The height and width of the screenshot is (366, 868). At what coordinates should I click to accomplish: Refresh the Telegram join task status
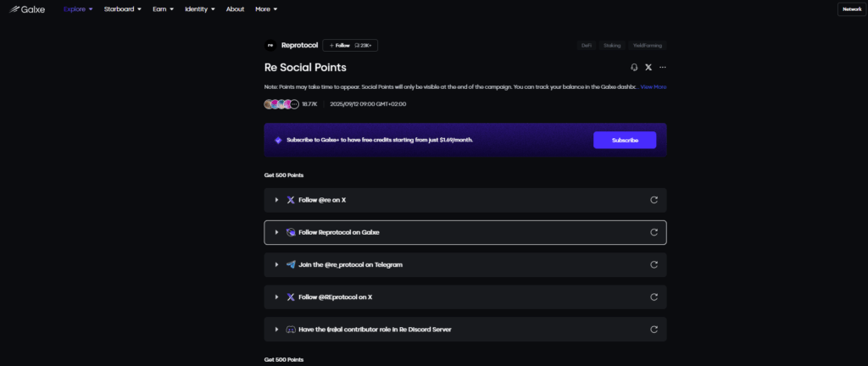click(654, 264)
